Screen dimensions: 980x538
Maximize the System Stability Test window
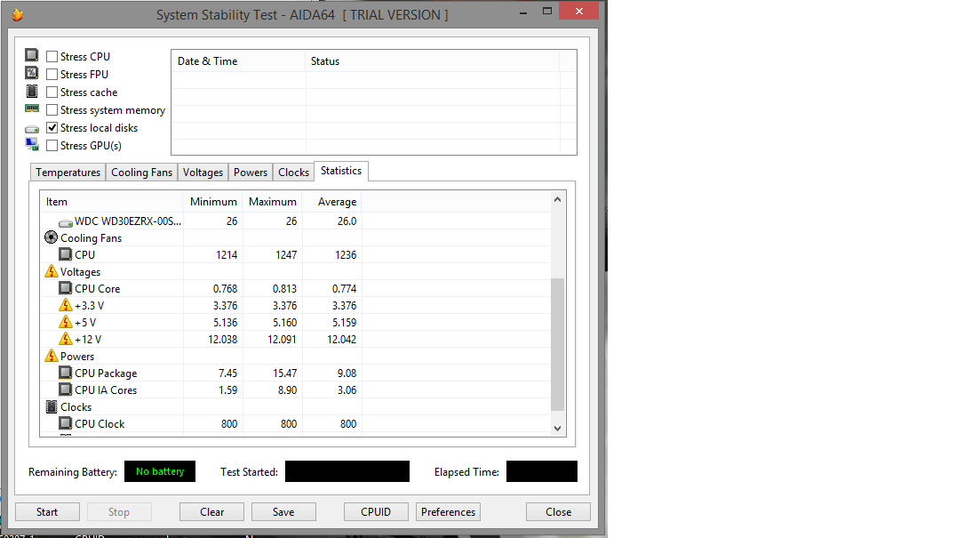coord(547,12)
